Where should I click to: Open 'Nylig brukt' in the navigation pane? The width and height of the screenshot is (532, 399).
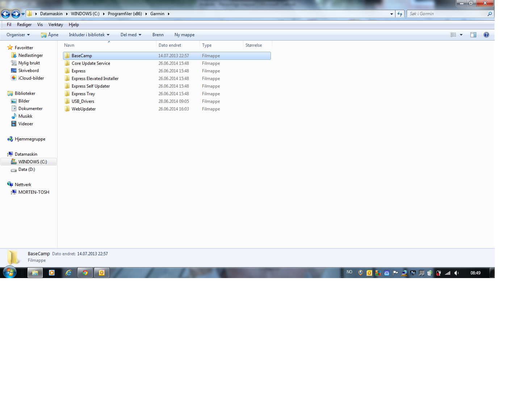point(29,63)
